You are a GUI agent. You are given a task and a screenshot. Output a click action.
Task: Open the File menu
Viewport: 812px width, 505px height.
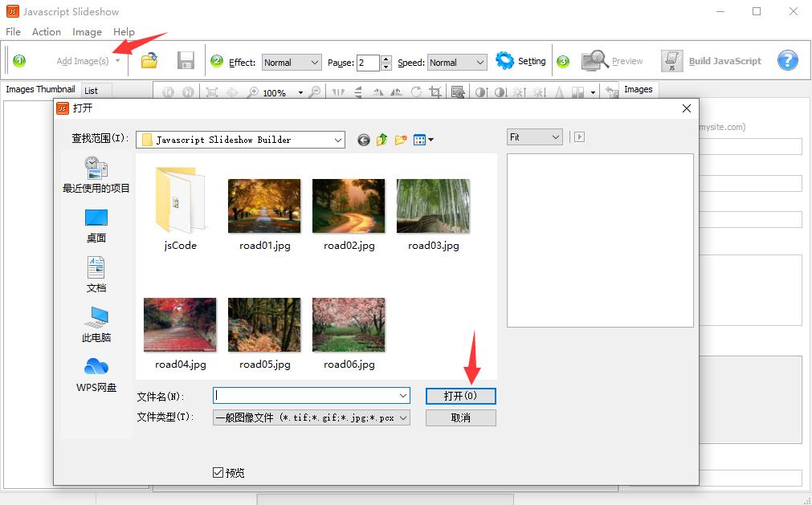[13, 31]
